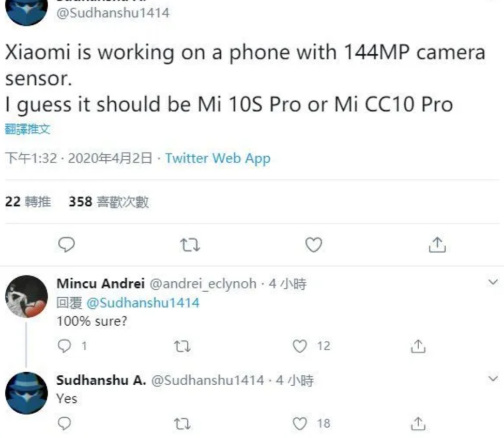Open Mincu Andrei's profile avatar
Image resolution: width=504 pixels, height=438 pixels.
27,296
